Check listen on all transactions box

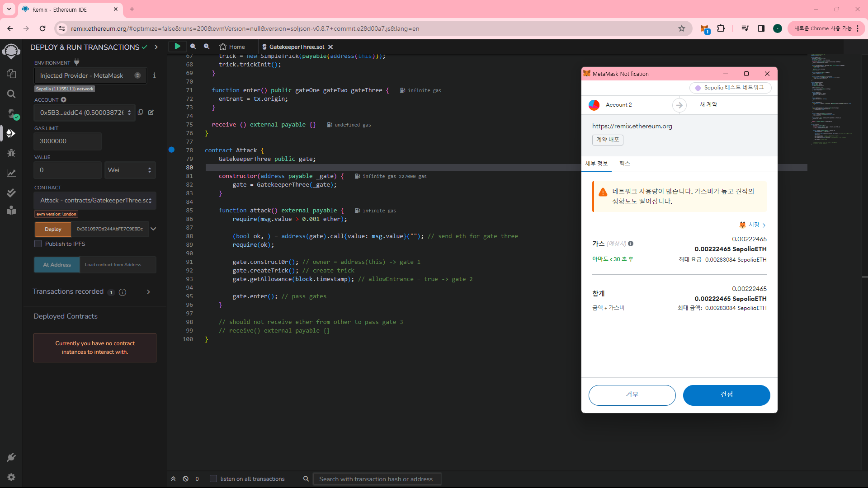coord(213,479)
